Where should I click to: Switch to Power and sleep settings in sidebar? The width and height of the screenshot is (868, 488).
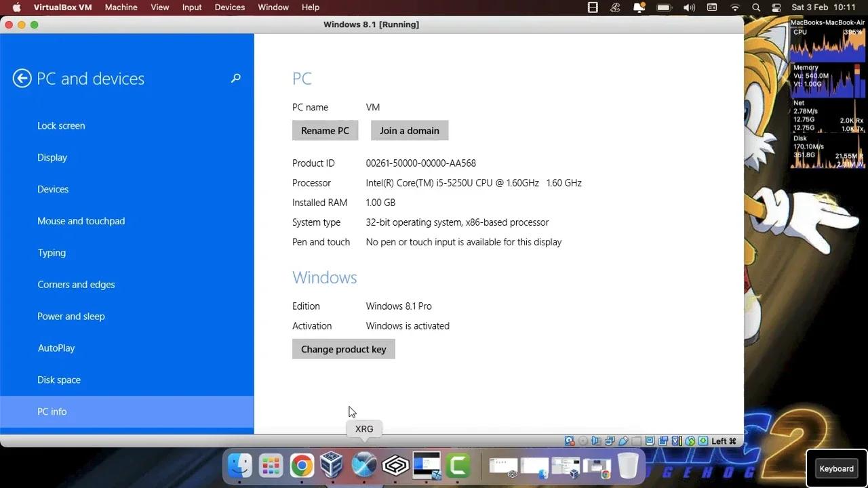point(71,316)
